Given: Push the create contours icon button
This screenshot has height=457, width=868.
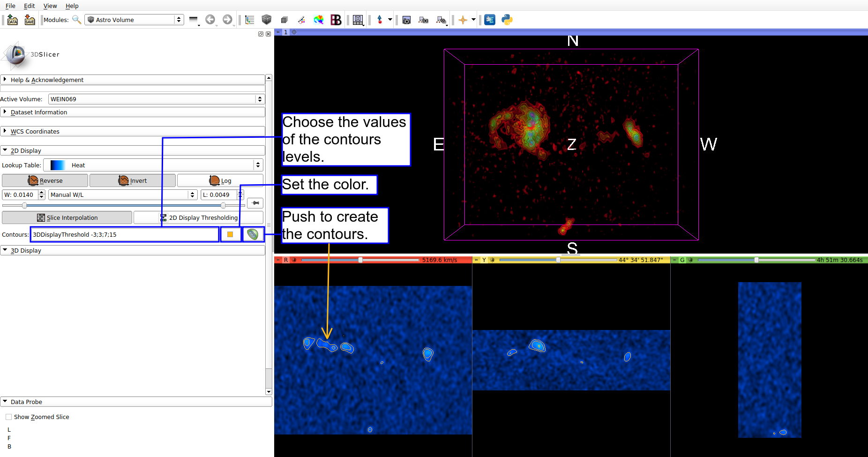Looking at the screenshot, I should click(253, 234).
